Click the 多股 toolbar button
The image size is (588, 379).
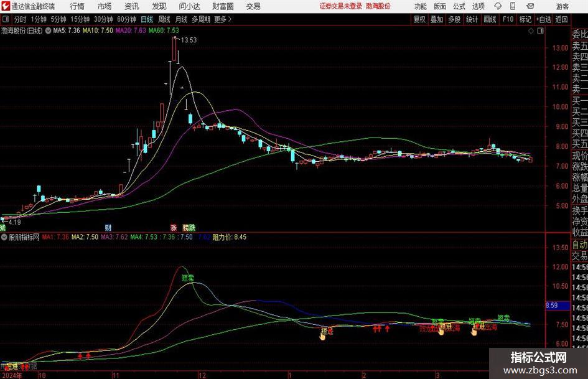click(x=454, y=19)
